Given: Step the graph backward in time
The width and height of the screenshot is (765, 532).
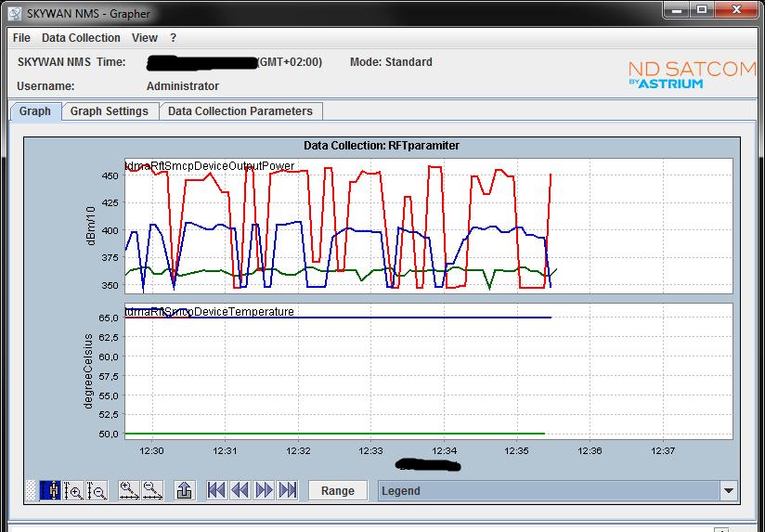Looking at the screenshot, I should click(240, 490).
